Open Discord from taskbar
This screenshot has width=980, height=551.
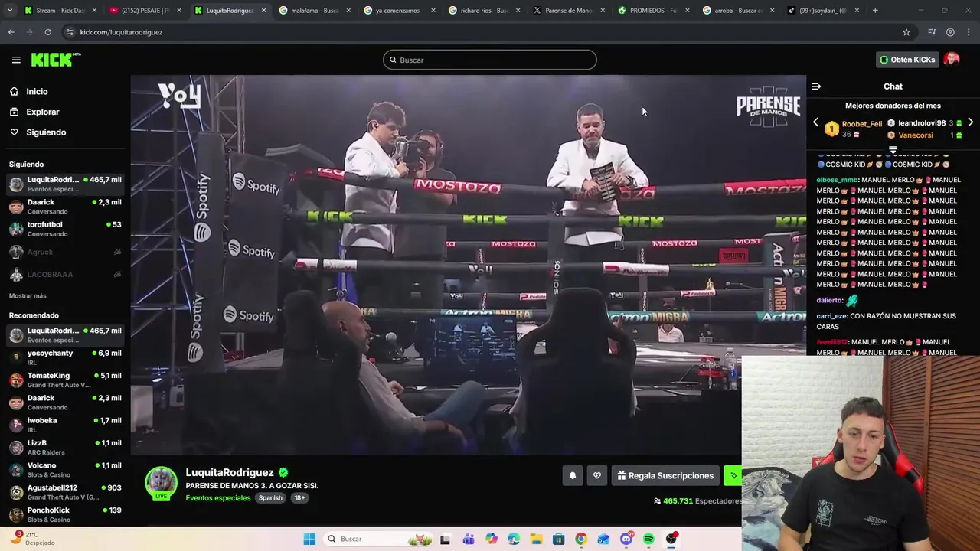click(626, 539)
